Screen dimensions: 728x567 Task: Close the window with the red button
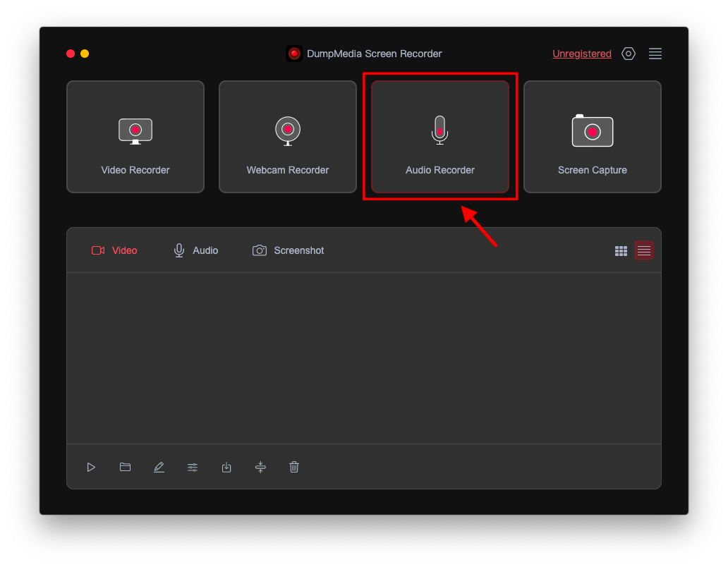point(71,54)
